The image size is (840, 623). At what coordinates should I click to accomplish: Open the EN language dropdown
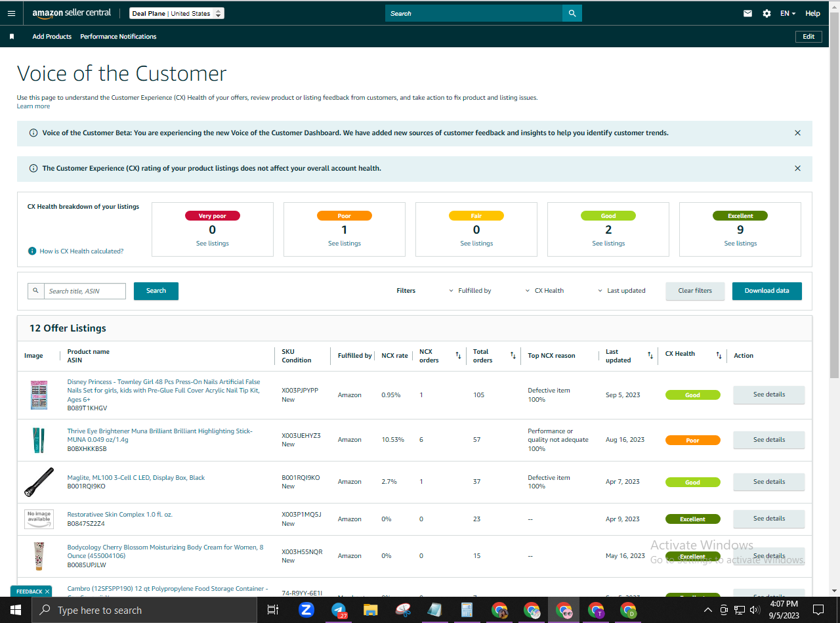pos(787,13)
